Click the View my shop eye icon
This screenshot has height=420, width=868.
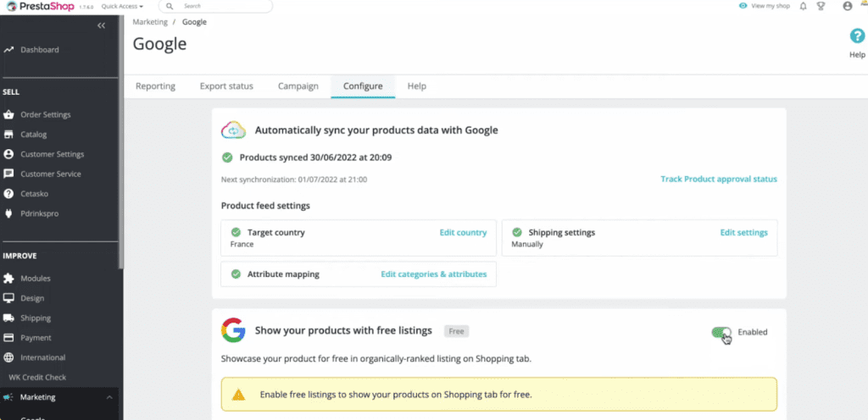[743, 6]
